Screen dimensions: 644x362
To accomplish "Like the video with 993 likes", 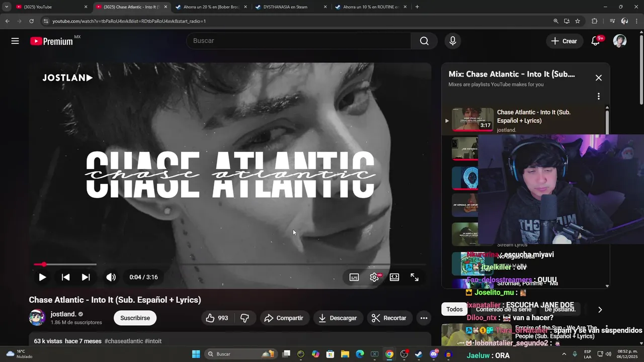I will pos(217,318).
